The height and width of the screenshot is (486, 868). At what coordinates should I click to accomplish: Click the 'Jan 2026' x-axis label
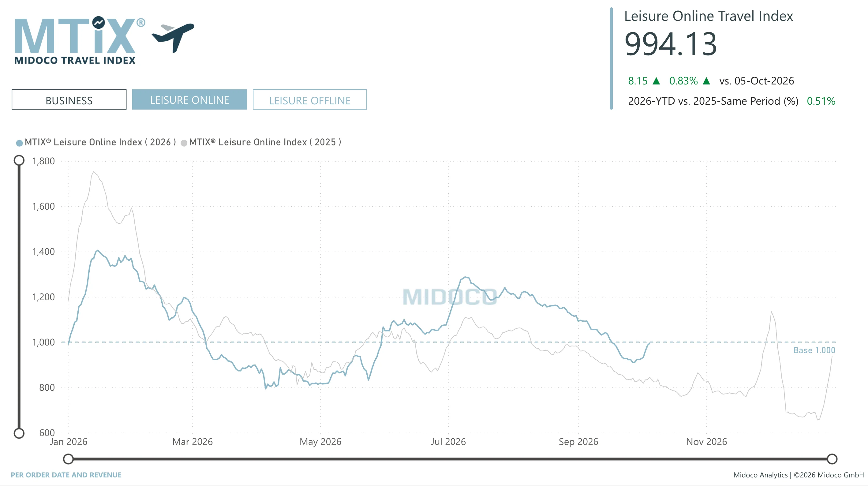(x=68, y=442)
